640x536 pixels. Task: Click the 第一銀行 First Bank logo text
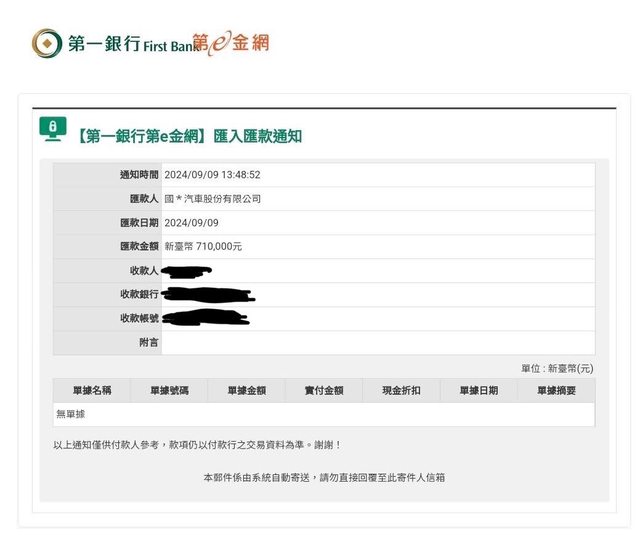[129, 43]
